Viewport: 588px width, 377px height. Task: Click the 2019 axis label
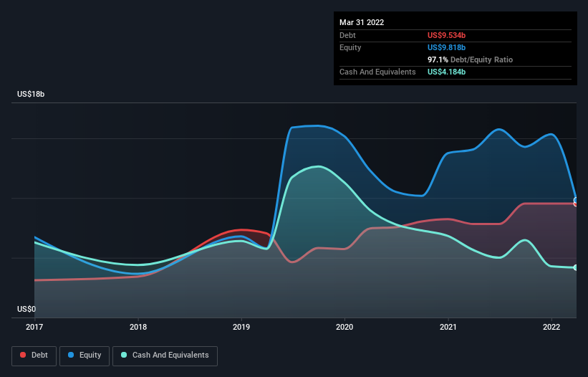tap(241, 327)
